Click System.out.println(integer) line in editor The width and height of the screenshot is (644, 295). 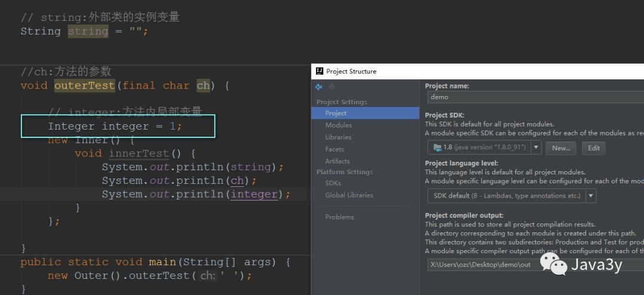[x=196, y=194]
